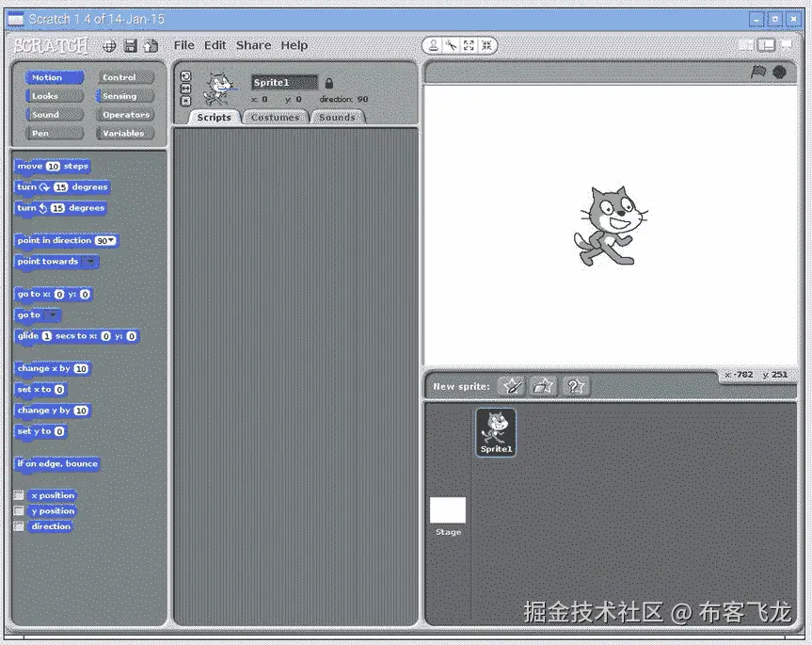Select the Stage thumbnail

(448, 509)
